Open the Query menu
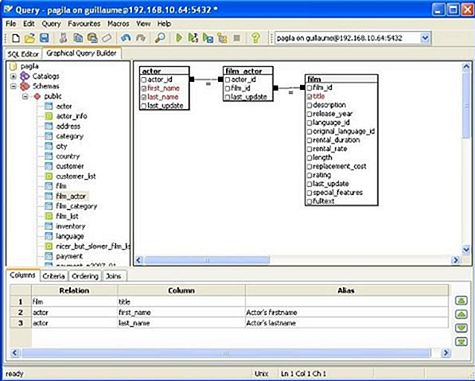Image resolution: width=475 pixels, height=381 pixels. 51,24
